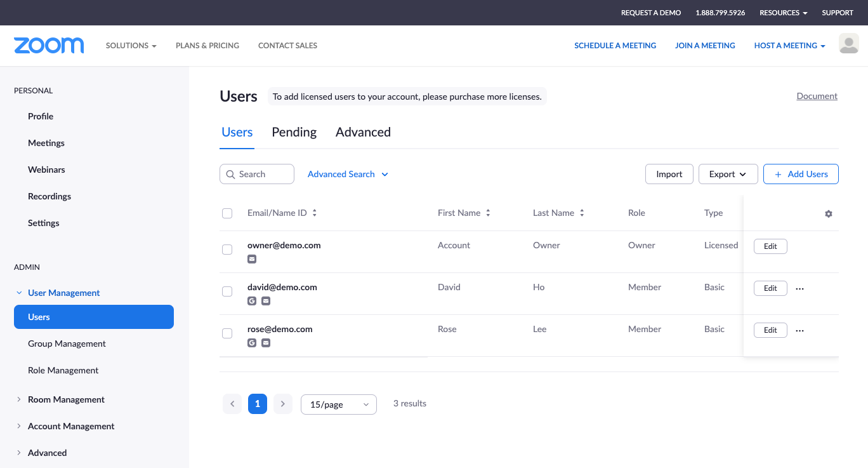Go to next page arrow

click(283, 404)
